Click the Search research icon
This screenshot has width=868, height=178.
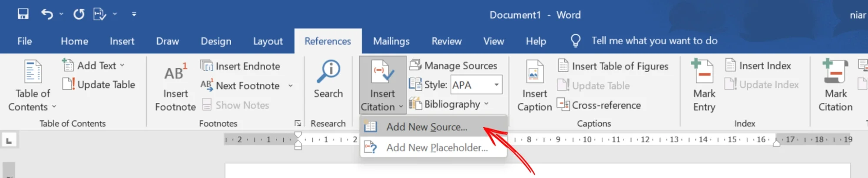point(328,72)
